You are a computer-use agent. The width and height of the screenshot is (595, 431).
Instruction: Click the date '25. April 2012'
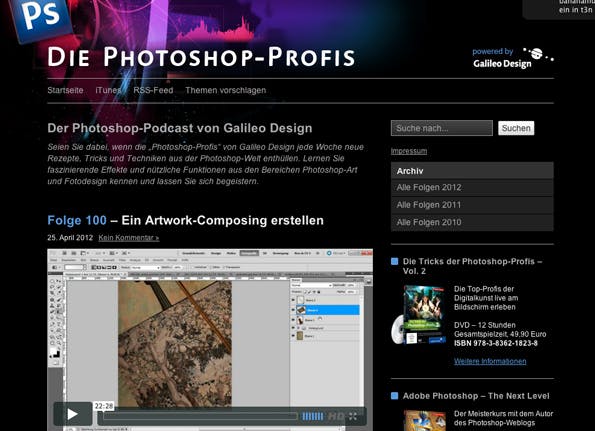click(70, 238)
